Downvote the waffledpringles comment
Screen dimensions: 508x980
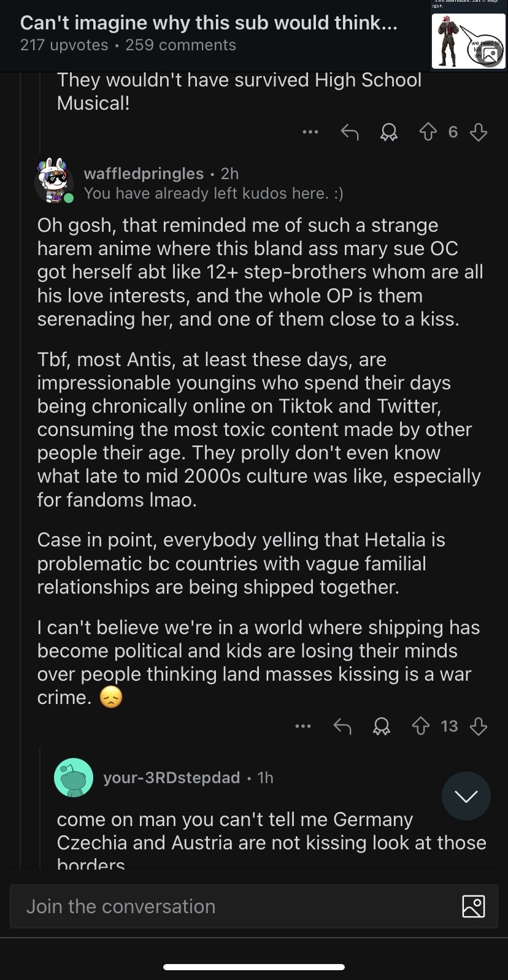pyautogui.click(x=479, y=726)
